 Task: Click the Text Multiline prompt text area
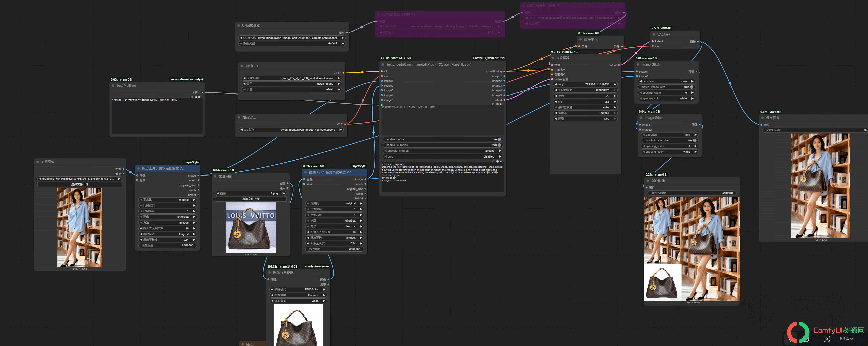coord(157,116)
